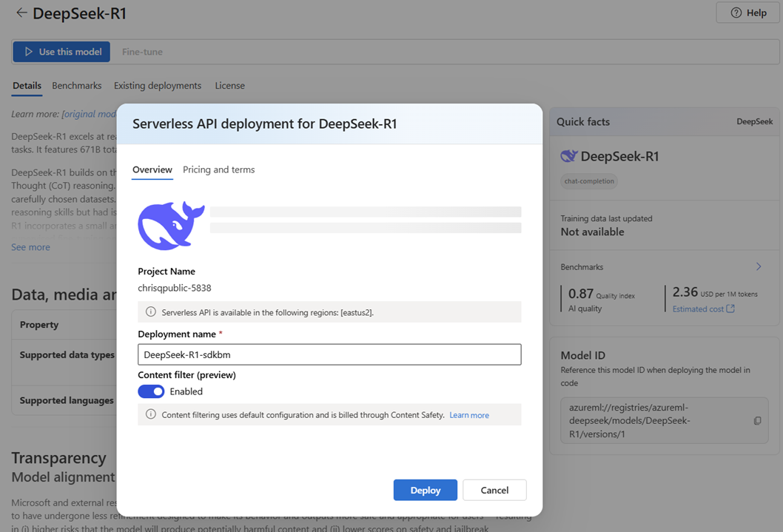Click the info icon beside regions notice
The image size is (783, 532).
coord(150,312)
